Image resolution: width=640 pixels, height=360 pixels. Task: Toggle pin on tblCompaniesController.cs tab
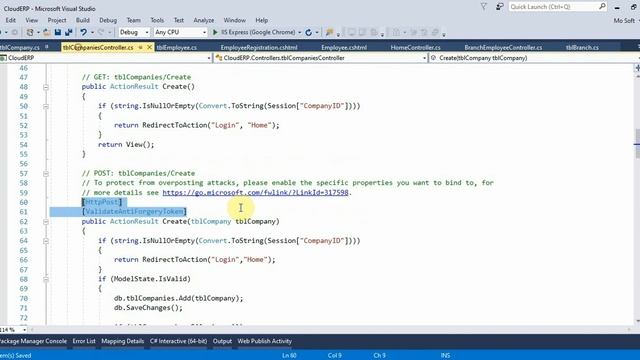[140, 48]
